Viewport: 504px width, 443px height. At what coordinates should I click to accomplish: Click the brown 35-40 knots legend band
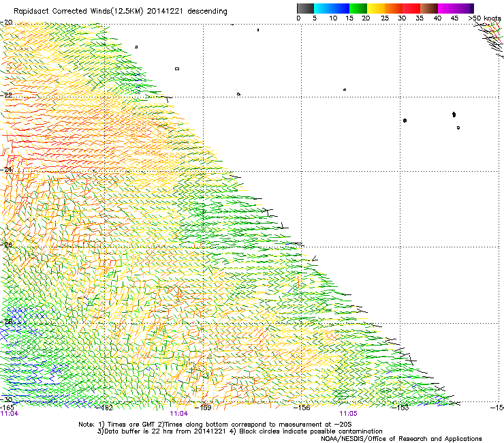tap(429, 8)
